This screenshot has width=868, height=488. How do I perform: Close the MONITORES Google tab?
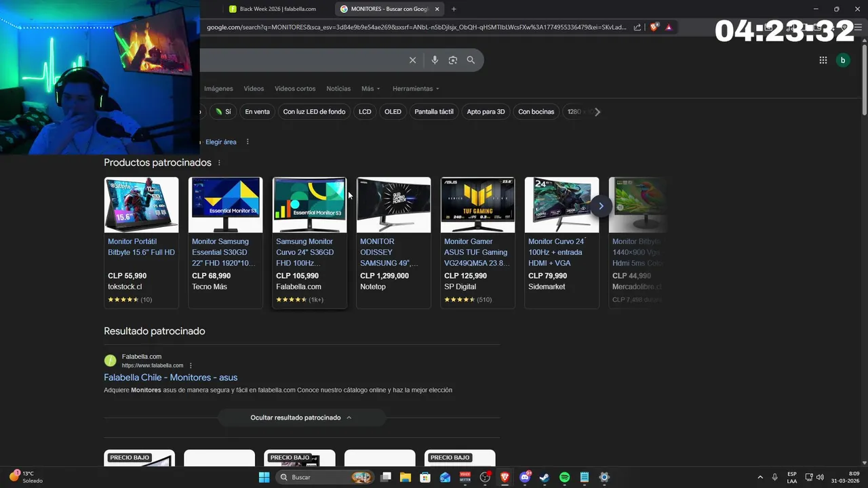pos(437,9)
